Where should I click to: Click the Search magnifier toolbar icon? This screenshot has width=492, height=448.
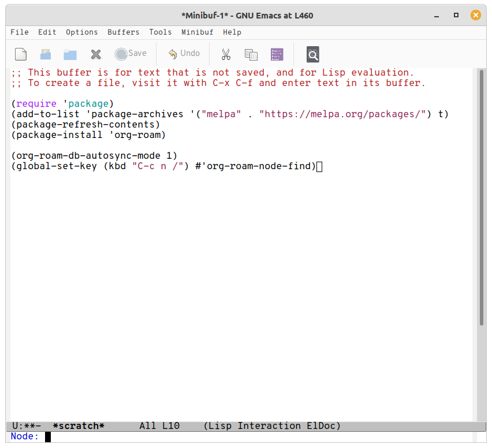click(313, 54)
